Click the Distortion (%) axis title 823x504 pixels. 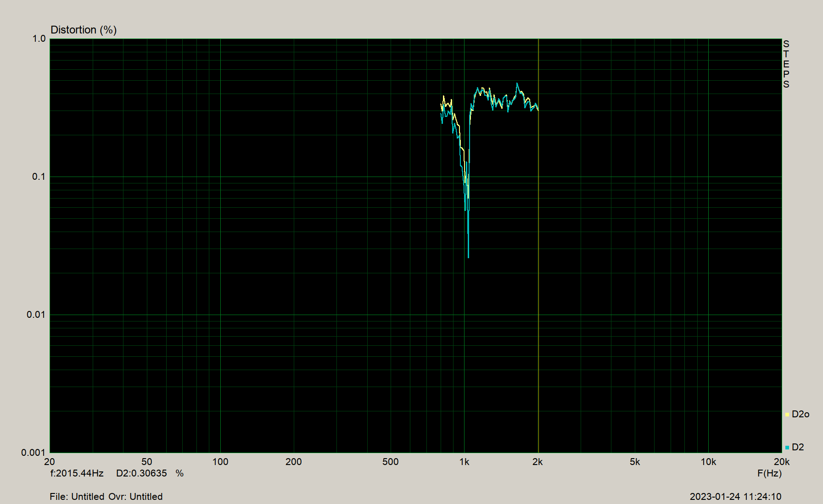click(x=84, y=30)
